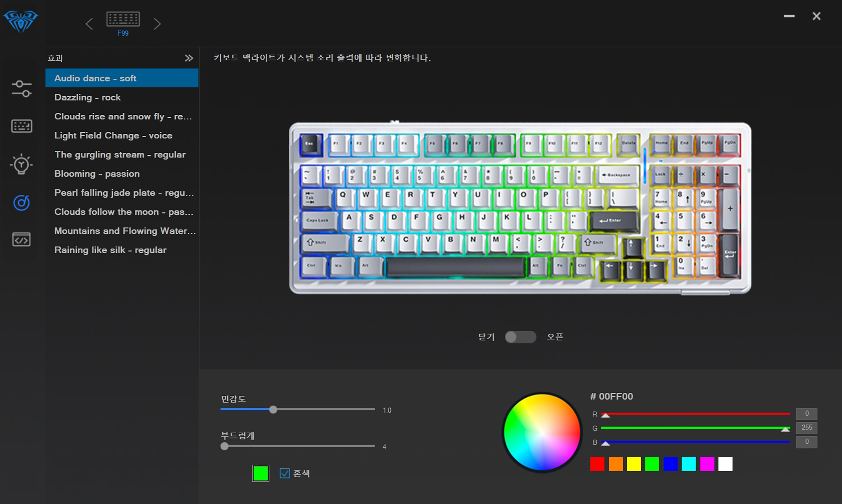This screenshot has height=504, width=842.
Task: Collapse the 효과 effects panel with double chevron
Action: coord(189,58)
